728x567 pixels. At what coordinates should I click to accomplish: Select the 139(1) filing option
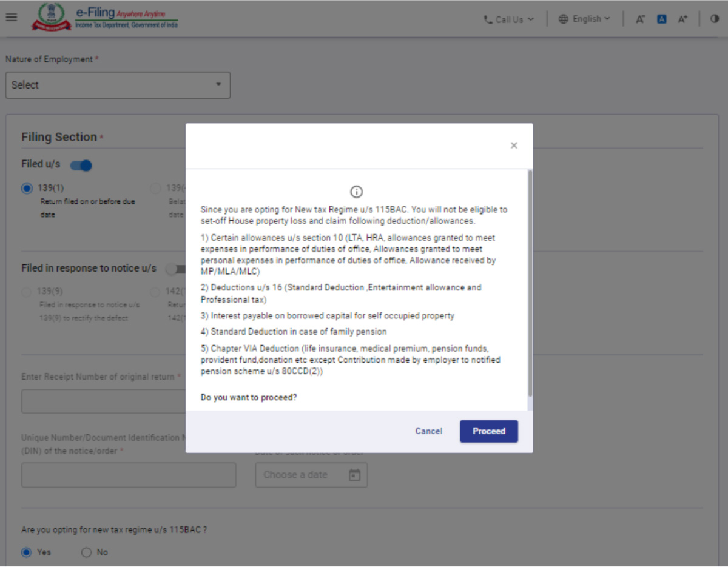click(26, 188)
